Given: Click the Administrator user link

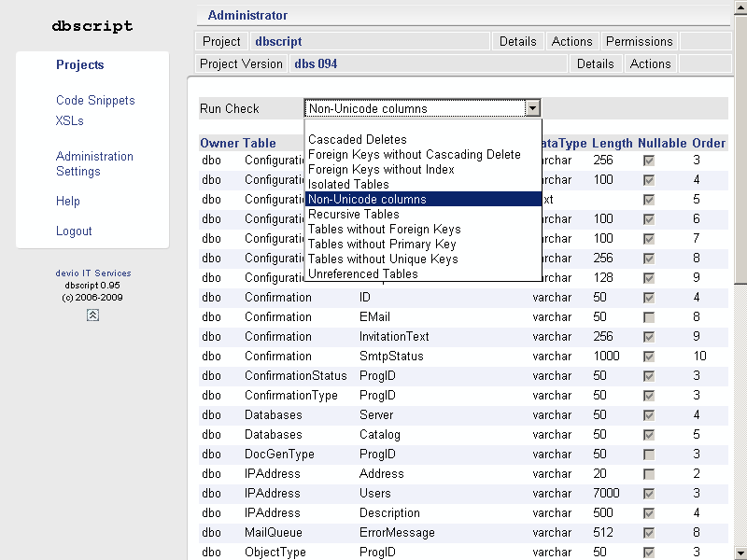Looking at the screenshot, I should (x=247, y=15).
